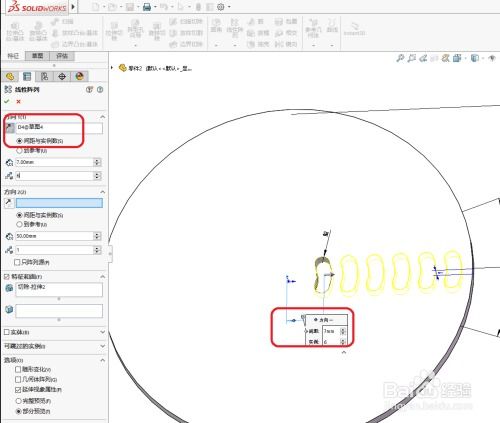The image size is (500, 423).
Task: Open the ConfigurationManager tab icon
Action: click(x=44, y=77)
